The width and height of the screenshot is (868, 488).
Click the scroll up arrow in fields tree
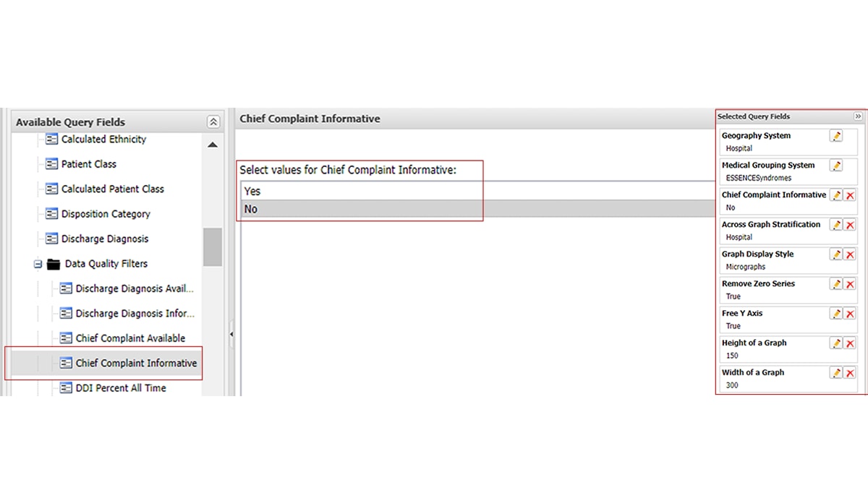click(x=213, y=145)
